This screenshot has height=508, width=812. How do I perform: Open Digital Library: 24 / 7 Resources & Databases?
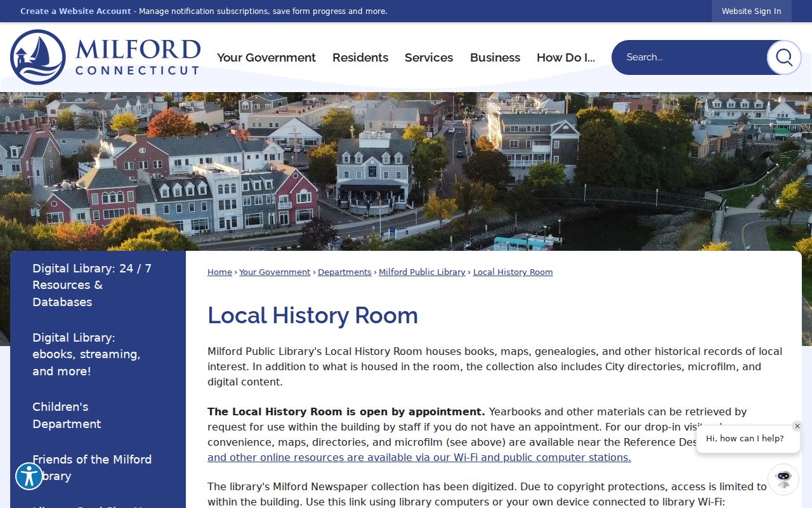(x=92, y=285)
